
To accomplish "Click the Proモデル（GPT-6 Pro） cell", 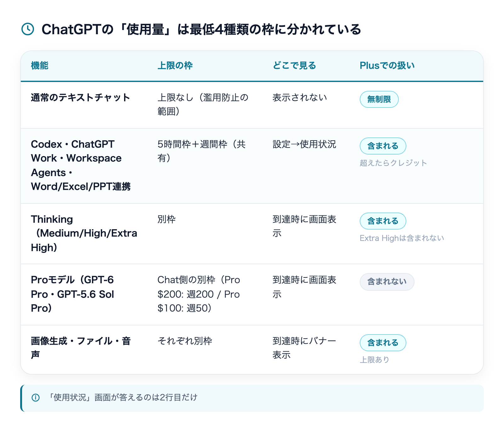I will click(72, 294).
